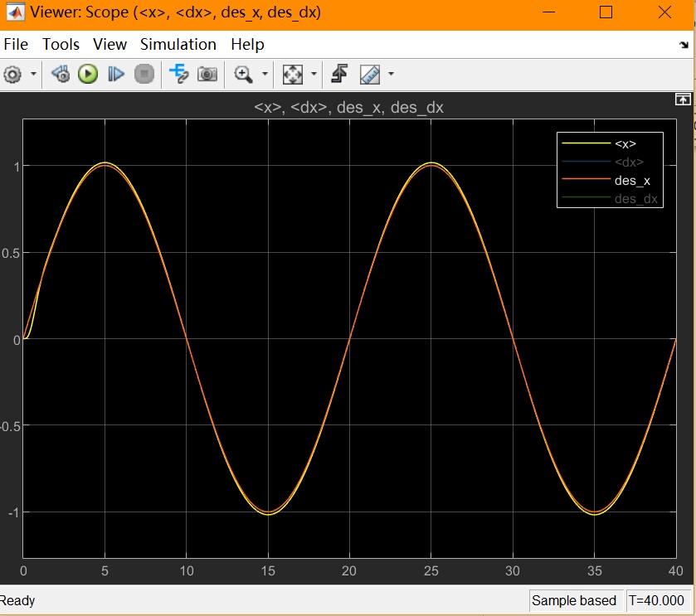Open the View menu

[x=110, y=44]
